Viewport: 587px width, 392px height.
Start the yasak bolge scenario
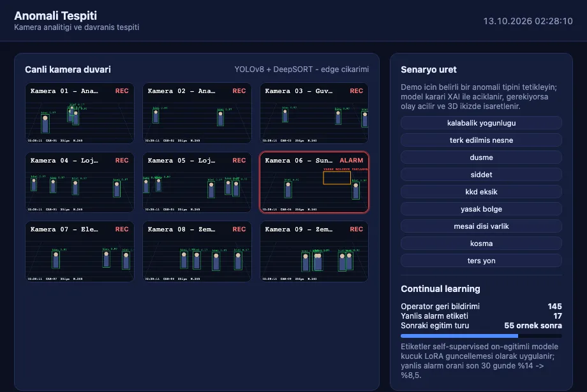coord(481,208)
